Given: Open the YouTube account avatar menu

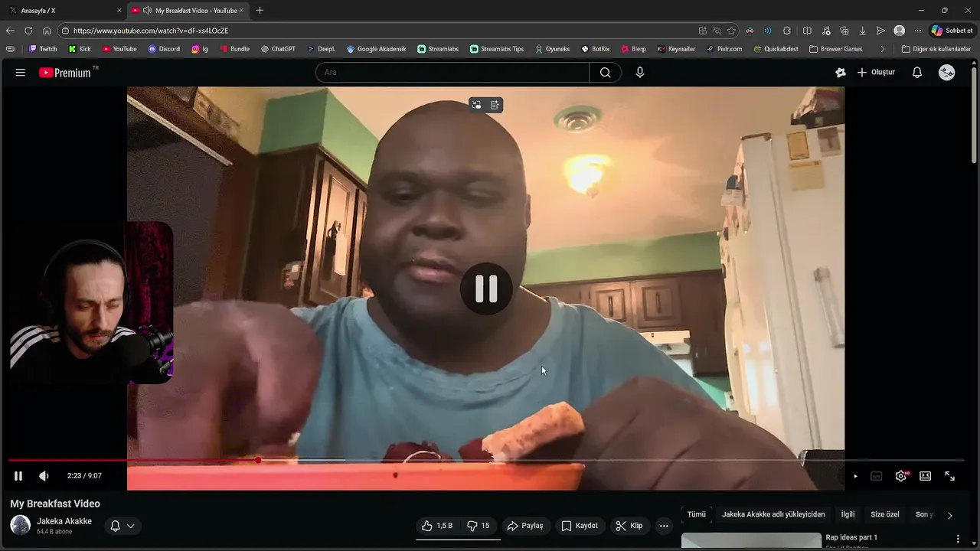Looking at the screenshot, I should (947, 73).
